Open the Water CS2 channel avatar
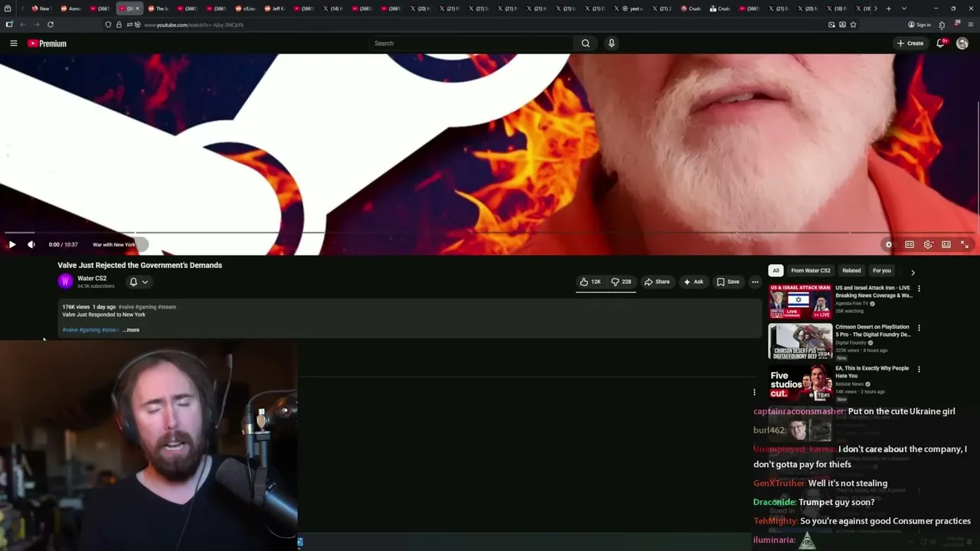980x551 pixels. tap(66, 282)
